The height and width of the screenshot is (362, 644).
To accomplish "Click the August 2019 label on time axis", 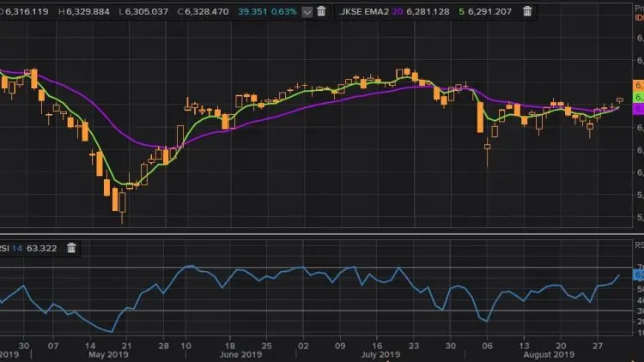I will click(549, 354).
